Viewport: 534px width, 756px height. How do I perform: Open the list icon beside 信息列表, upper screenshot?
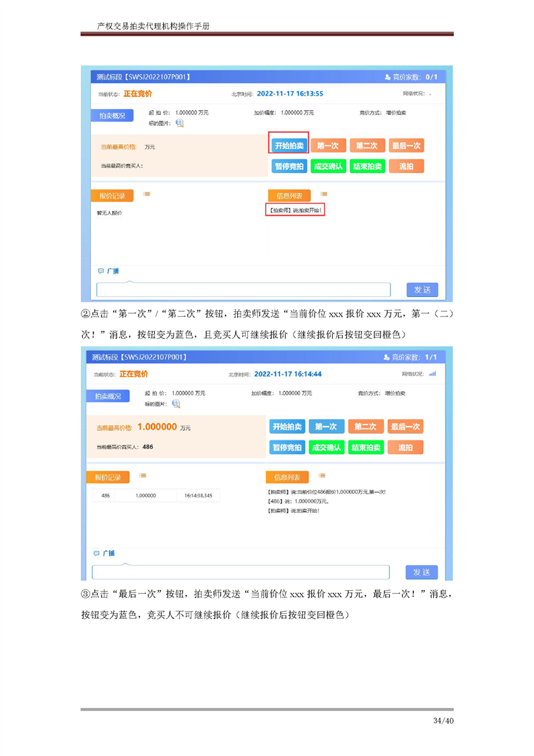point(323,195)
